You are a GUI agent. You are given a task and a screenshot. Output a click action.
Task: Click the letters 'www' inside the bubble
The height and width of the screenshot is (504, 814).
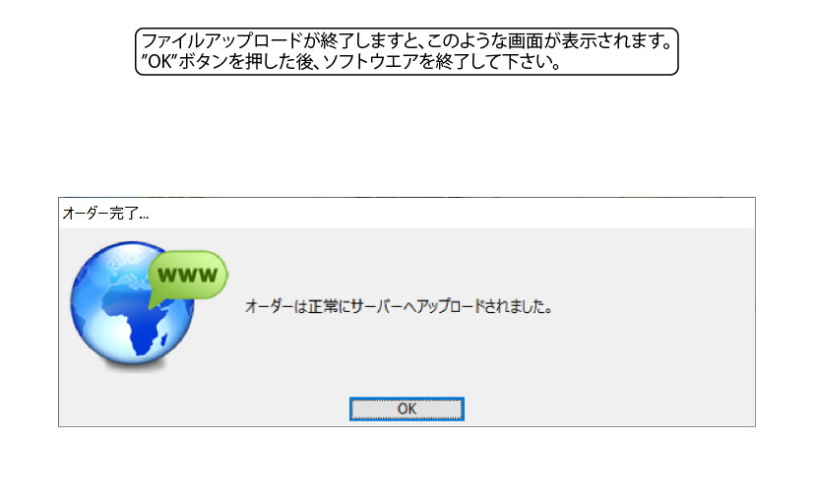(188, 275)
